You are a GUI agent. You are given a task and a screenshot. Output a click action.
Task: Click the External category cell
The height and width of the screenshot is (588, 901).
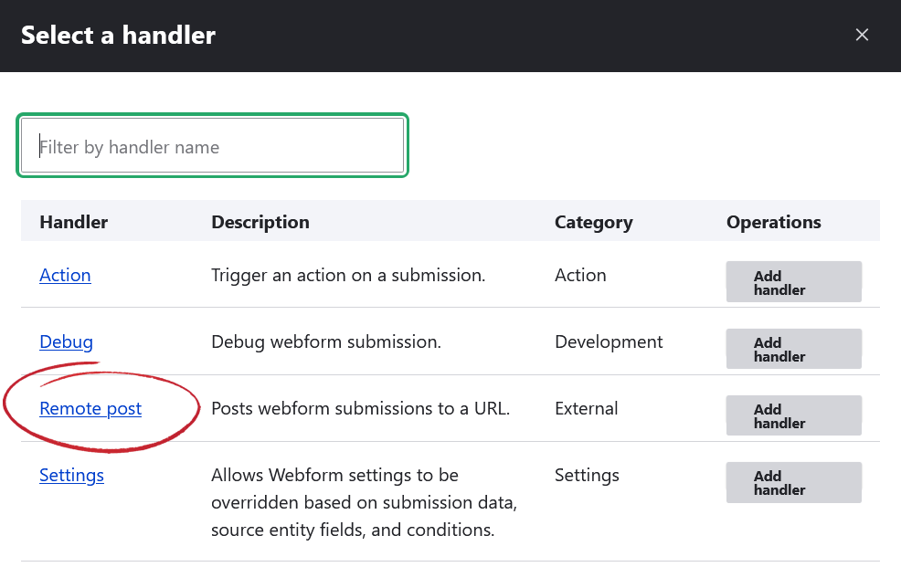(x=586, y=409)
